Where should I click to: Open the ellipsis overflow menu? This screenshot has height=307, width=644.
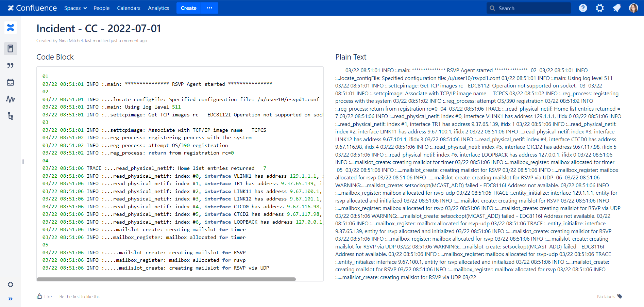(209, 8)
